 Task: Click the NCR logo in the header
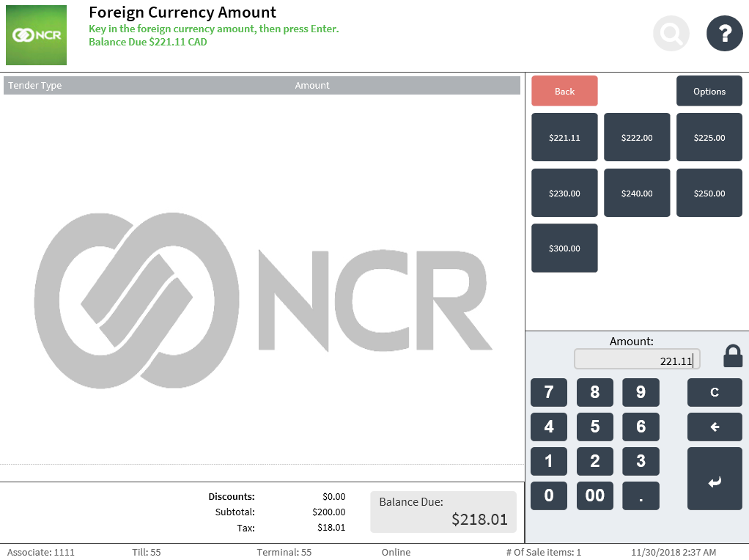[37, 35]
